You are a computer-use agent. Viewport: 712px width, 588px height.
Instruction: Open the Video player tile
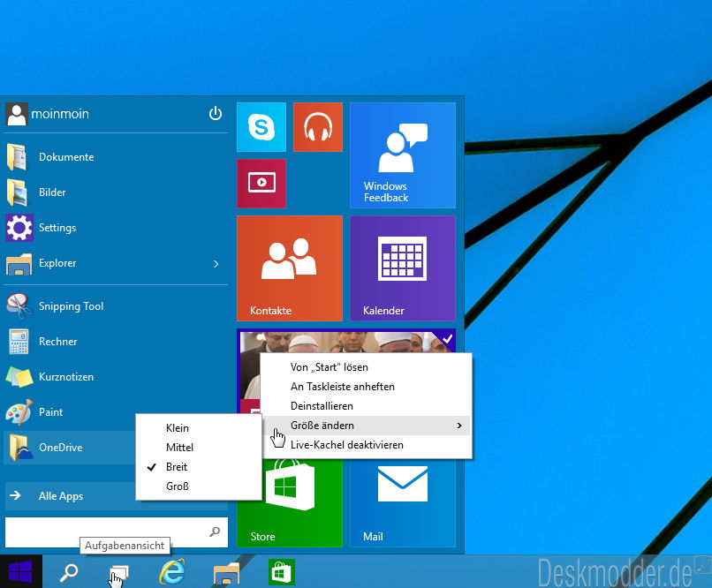point(261,184)
